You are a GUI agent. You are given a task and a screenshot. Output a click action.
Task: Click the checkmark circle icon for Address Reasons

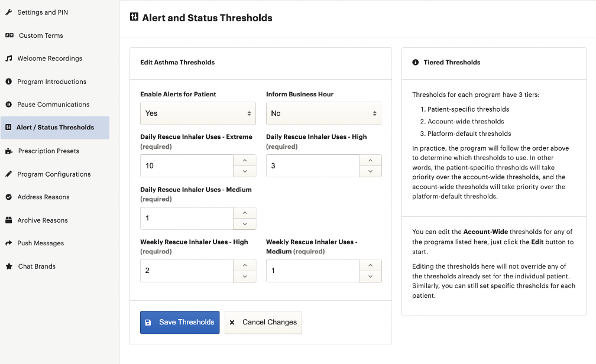9,197
